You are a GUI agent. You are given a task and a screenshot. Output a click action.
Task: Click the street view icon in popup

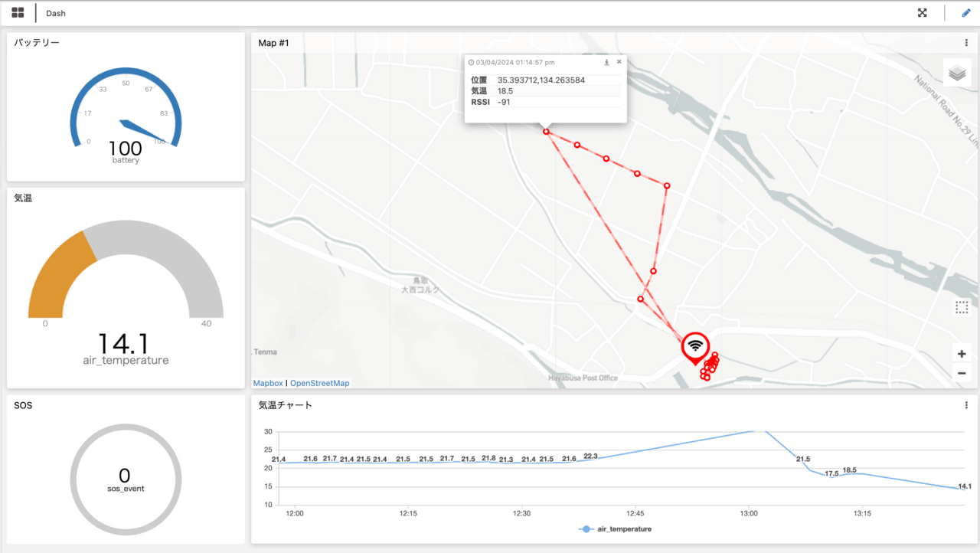(606, 62)
